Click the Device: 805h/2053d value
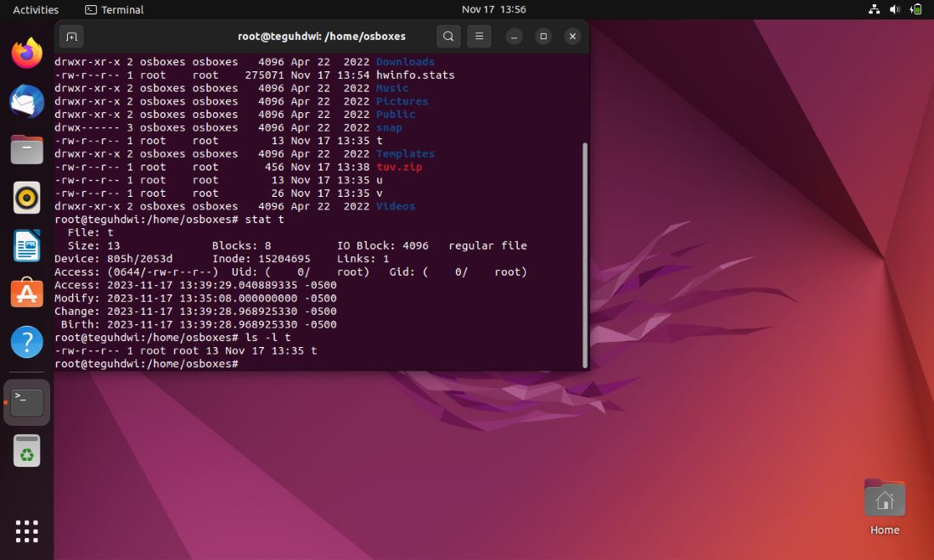Image resolution: width=934 pixels, height=560 pixels. (113, 259)
